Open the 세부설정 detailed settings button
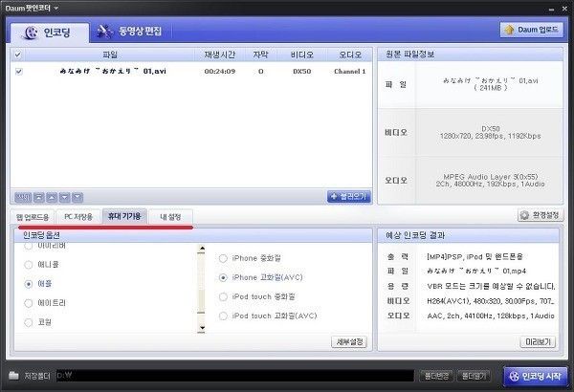 (349, 342)
